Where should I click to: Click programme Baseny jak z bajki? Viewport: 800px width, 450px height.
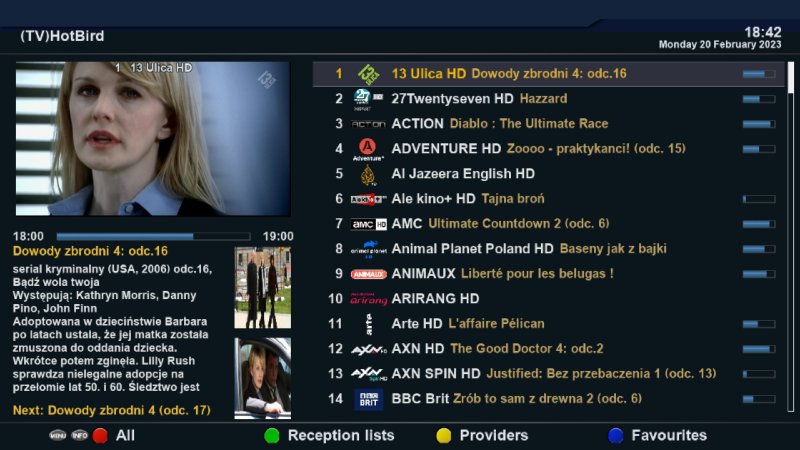[x=613, y=249]
